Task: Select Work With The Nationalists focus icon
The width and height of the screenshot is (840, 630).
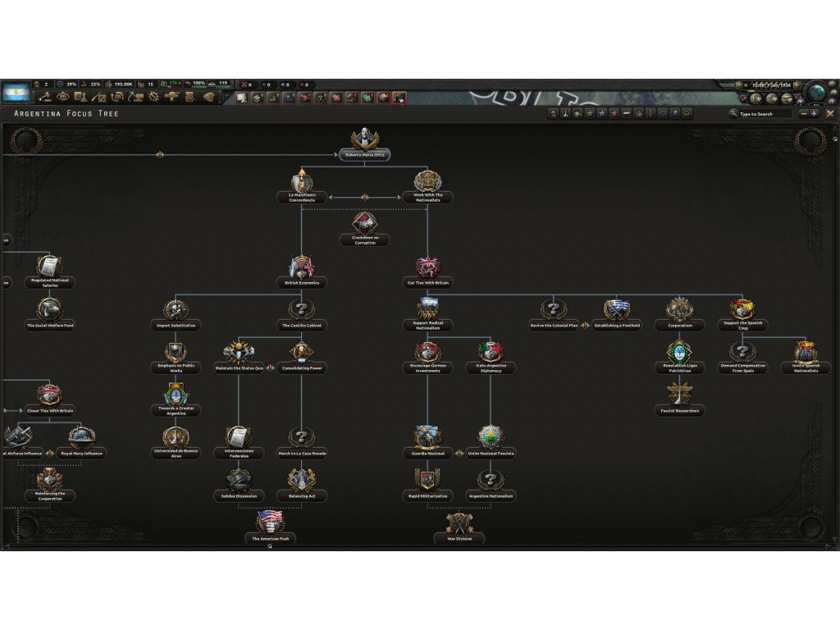Action: (427, 180)
